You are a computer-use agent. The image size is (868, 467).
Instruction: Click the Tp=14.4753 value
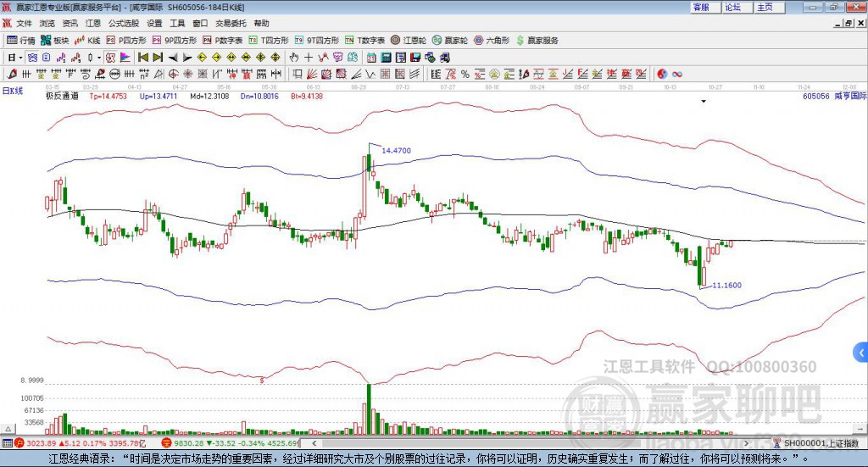(108, 96)
